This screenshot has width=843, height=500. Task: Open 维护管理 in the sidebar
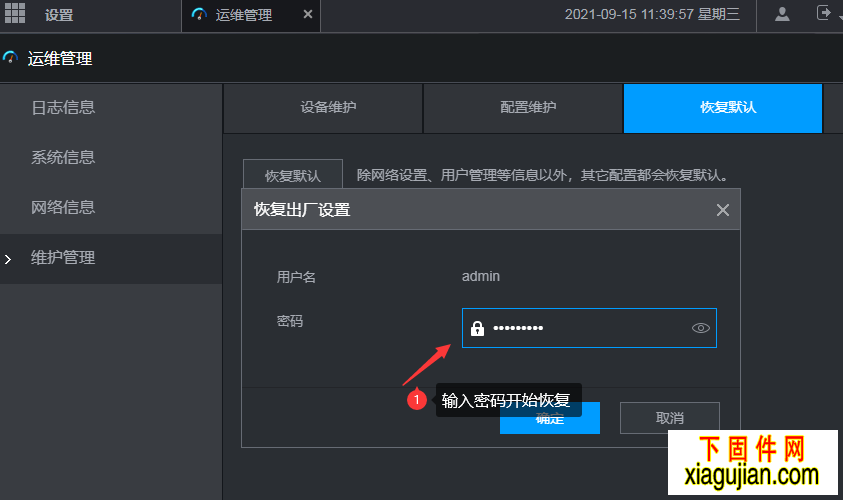pyautogui.click(x=111, y=258)
